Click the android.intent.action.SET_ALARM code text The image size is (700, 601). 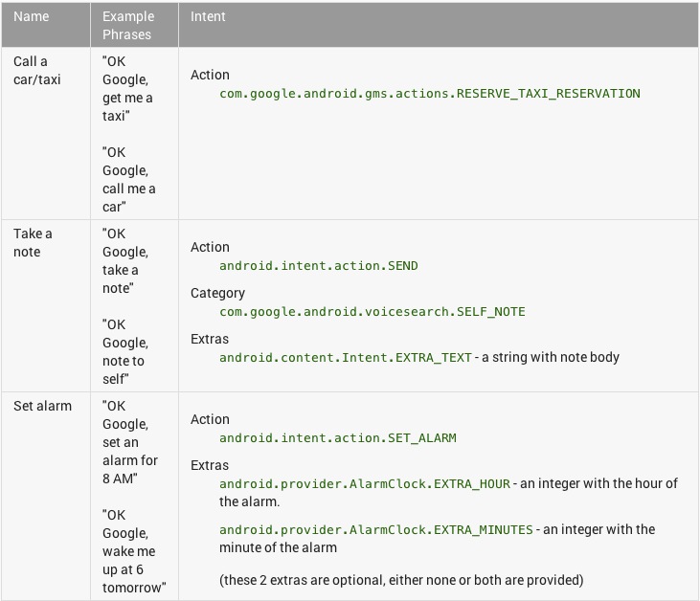337,438
